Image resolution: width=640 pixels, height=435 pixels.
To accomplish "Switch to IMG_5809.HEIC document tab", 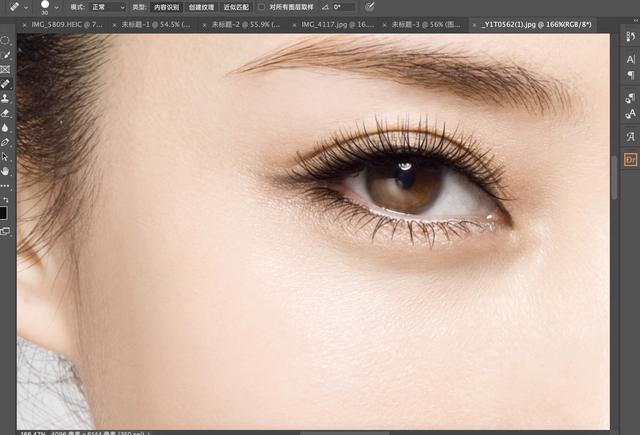I will tap(67, 24).
